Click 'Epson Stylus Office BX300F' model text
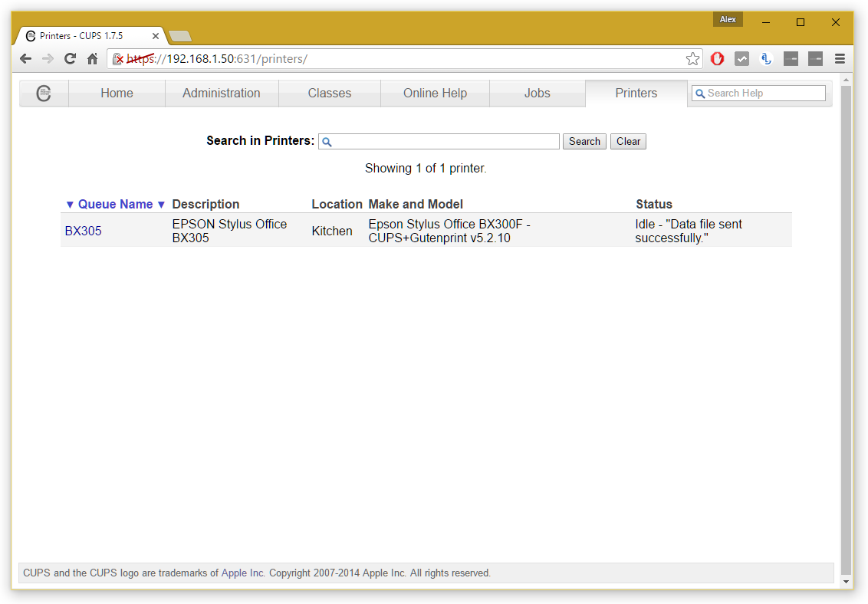The image size is (868, 604). pos(449,231)
